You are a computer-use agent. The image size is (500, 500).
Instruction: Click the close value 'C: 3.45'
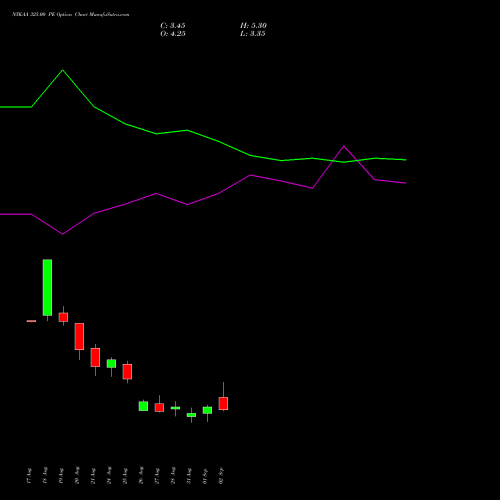(173, 26)
